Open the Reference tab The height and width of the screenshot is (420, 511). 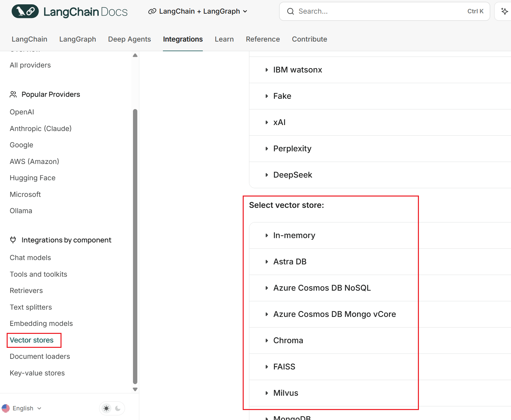263,39
